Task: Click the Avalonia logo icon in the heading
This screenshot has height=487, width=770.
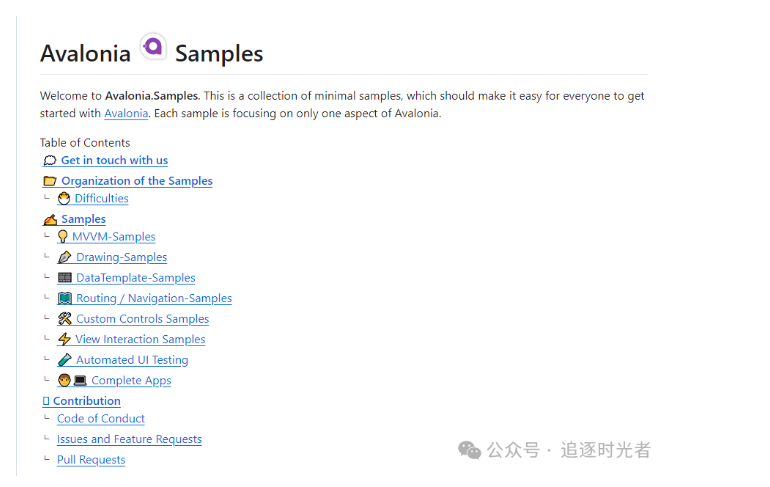Action: coord(152,47)
